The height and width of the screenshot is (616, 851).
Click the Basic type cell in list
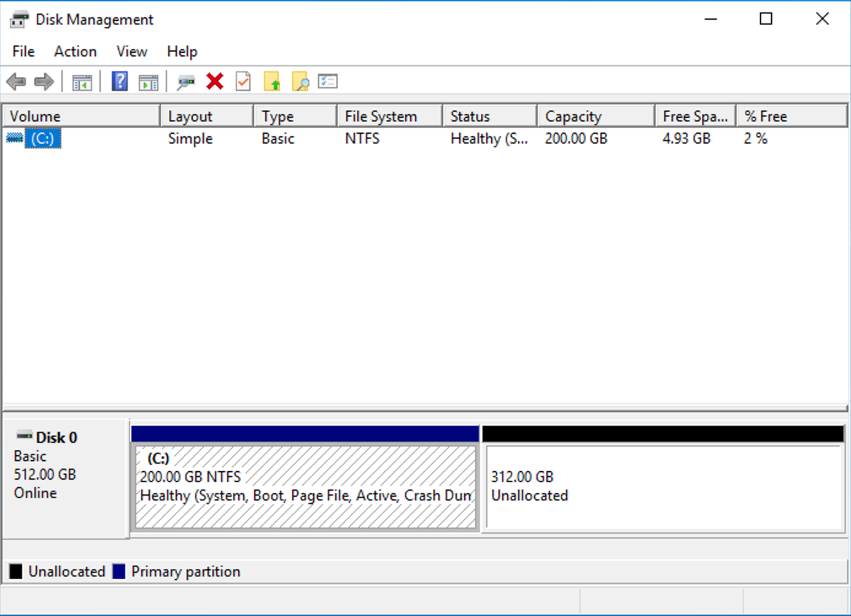click(278, 139)
